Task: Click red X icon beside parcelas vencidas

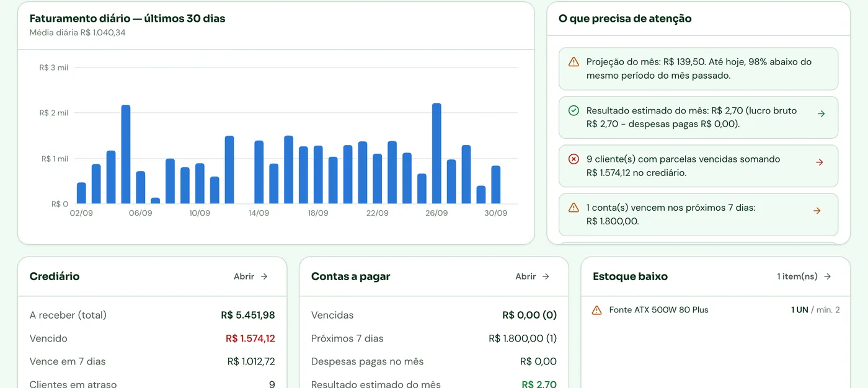Action: pos(573,159)
